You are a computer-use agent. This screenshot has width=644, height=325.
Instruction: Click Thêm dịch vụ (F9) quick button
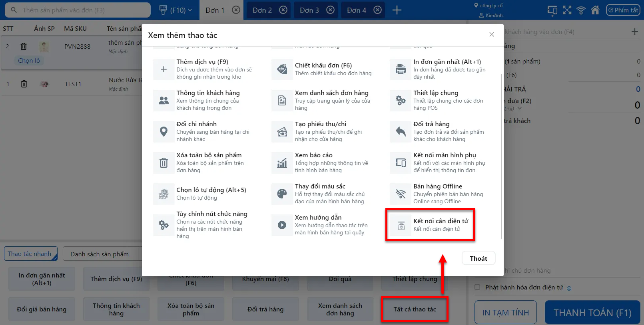pos(116,279)
